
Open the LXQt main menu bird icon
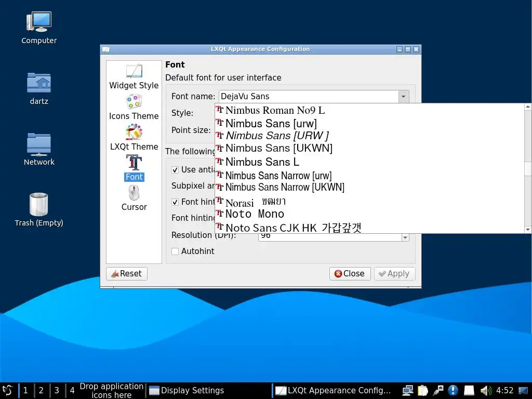pyautogui.click(x=7, y=390)
